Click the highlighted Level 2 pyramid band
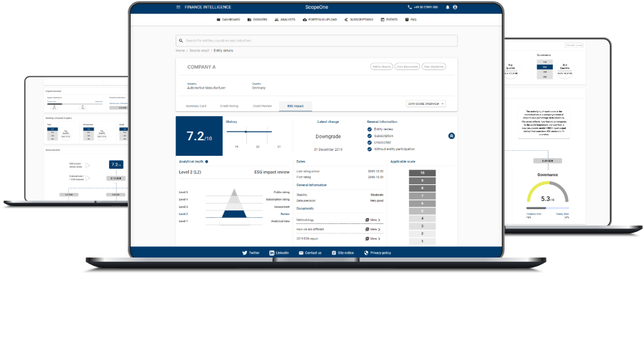This screenshot has width=644, height=345. 234,214
